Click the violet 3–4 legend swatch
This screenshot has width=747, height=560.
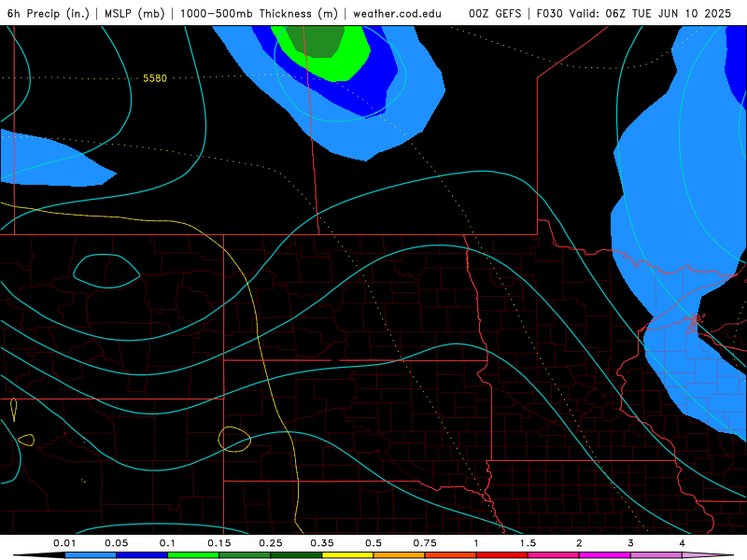pos(656,555)
